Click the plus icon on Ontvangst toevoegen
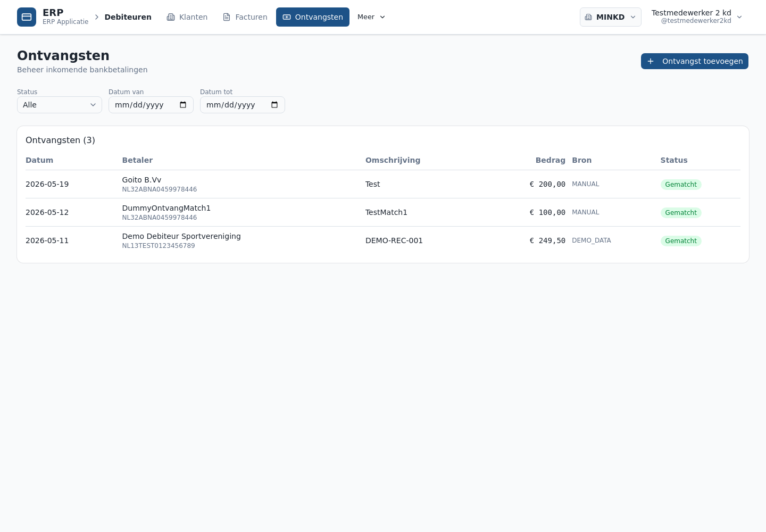Image resolution: width=766 pixels, height=532 pixels. coord(651,61)
